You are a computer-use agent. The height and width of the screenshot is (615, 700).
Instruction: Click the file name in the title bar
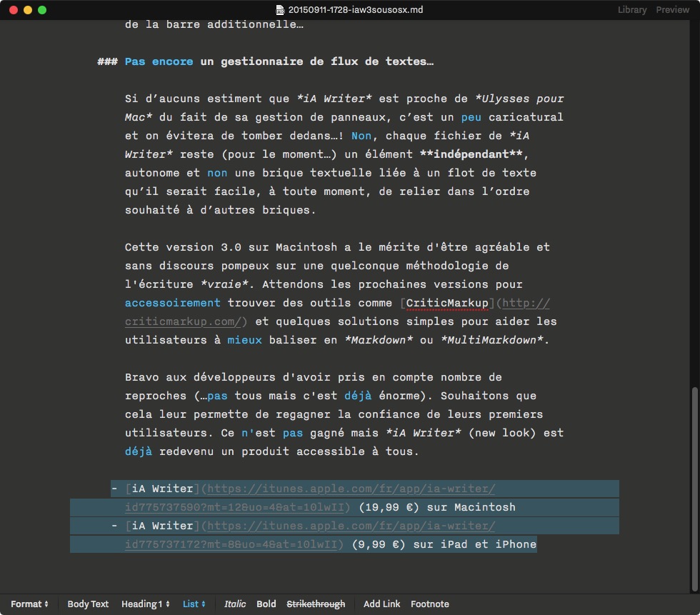(347, 10)
